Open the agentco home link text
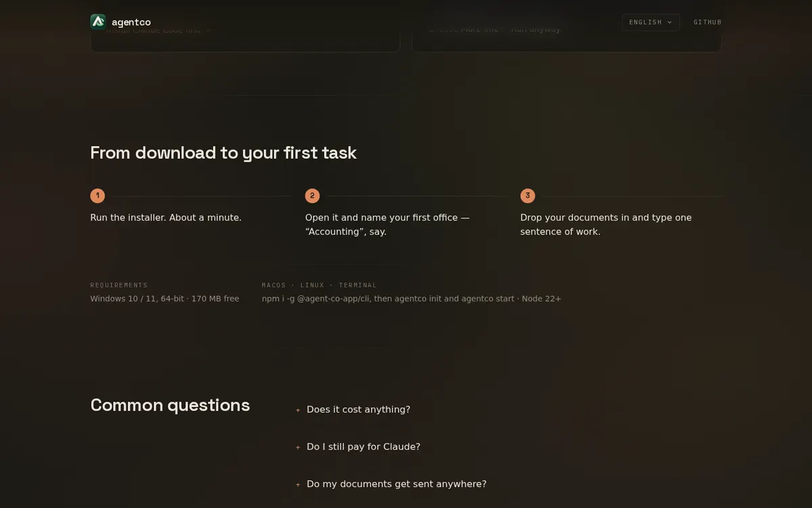The width and height of the screenshot is (812, 508). tap(131, 22)
